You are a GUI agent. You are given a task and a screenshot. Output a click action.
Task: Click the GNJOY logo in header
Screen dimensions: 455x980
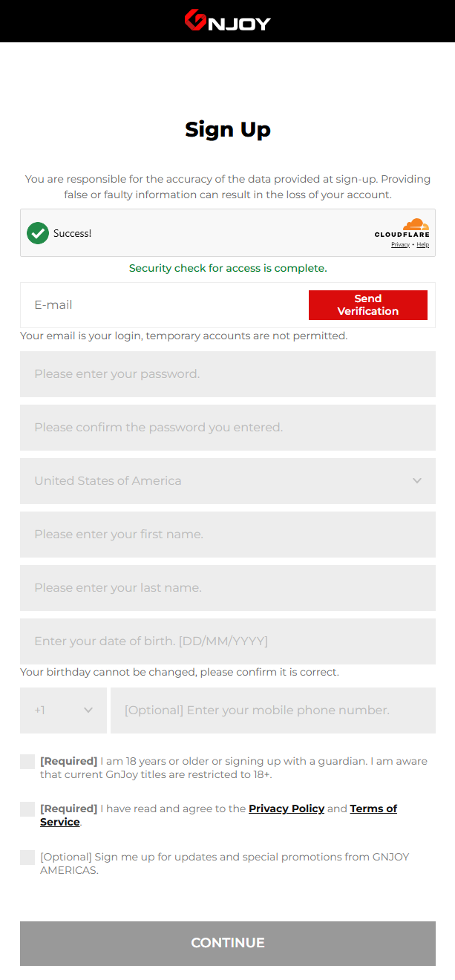pyautogui.click(x=227, y=21)
